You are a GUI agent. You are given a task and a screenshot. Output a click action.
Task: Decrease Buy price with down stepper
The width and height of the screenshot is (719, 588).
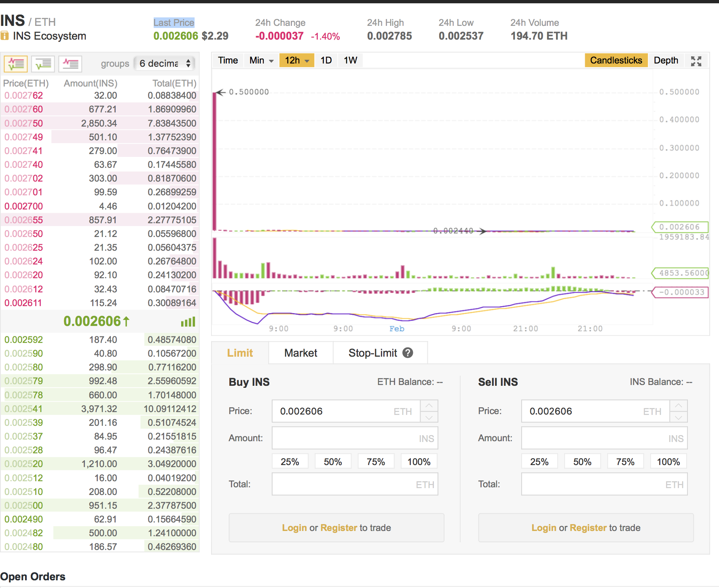tap(429, 417)
